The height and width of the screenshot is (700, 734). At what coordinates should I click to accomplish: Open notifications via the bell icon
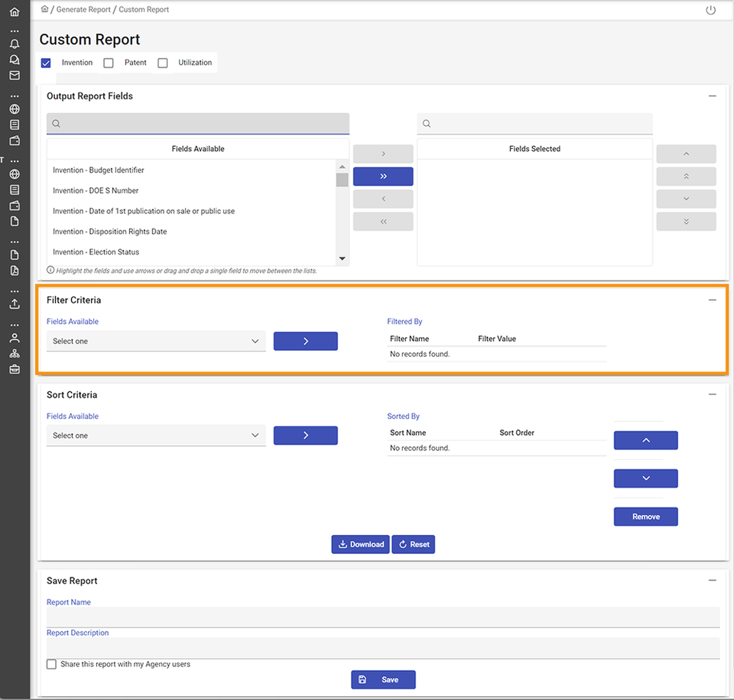(14, 44)
